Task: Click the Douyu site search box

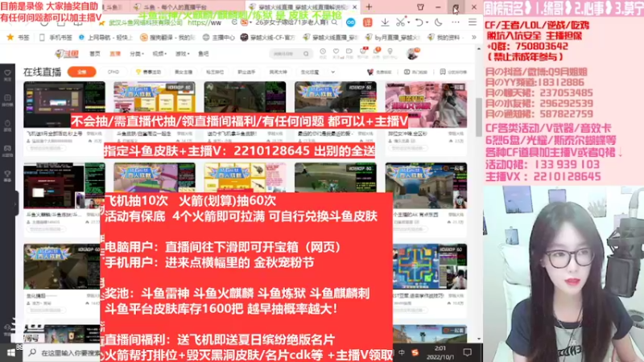Action: (x=290, y=54)
